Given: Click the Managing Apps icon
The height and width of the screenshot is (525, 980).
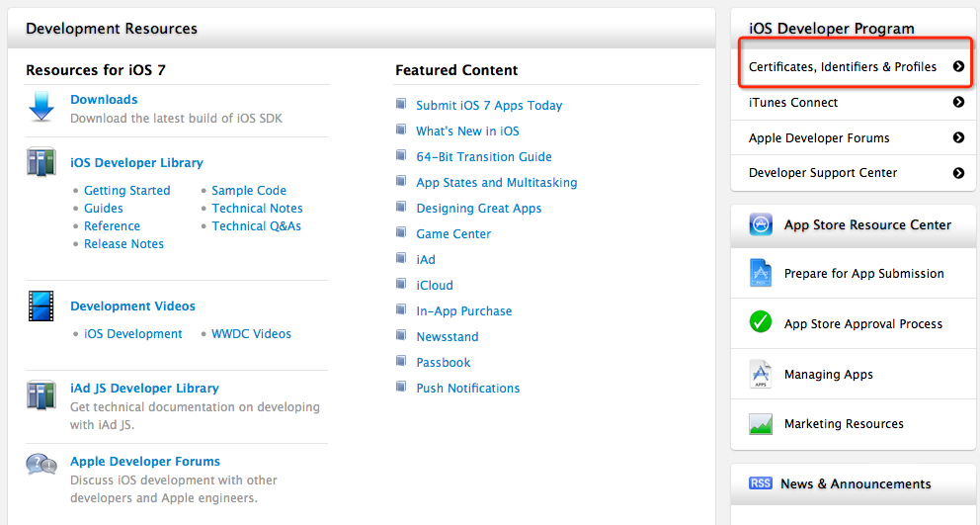Looking at the screenshot, I should pos(760,374).
